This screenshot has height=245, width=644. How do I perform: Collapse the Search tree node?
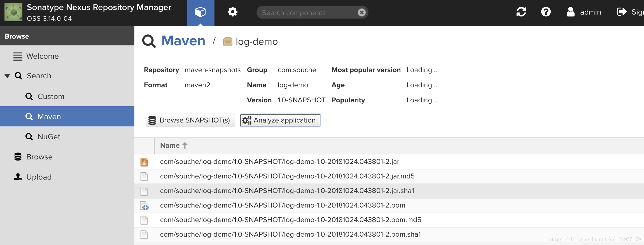click(7, 76)
